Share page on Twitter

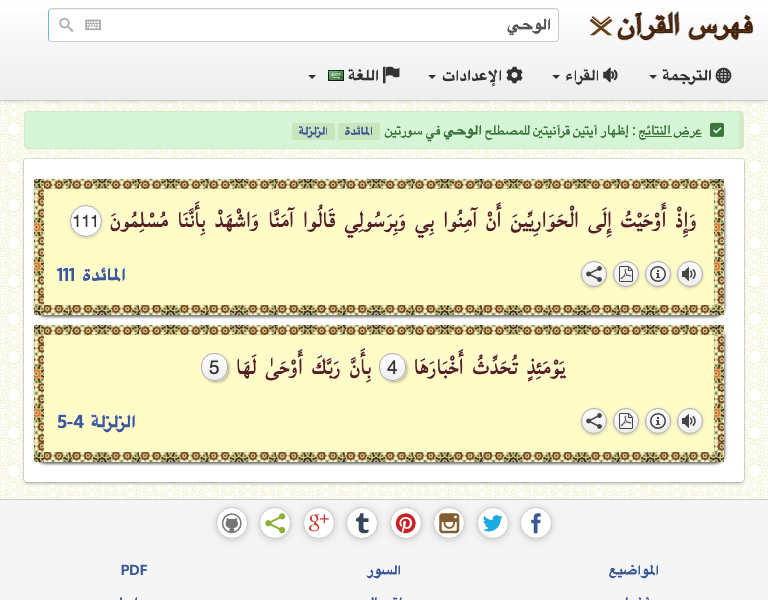(492, 523)
